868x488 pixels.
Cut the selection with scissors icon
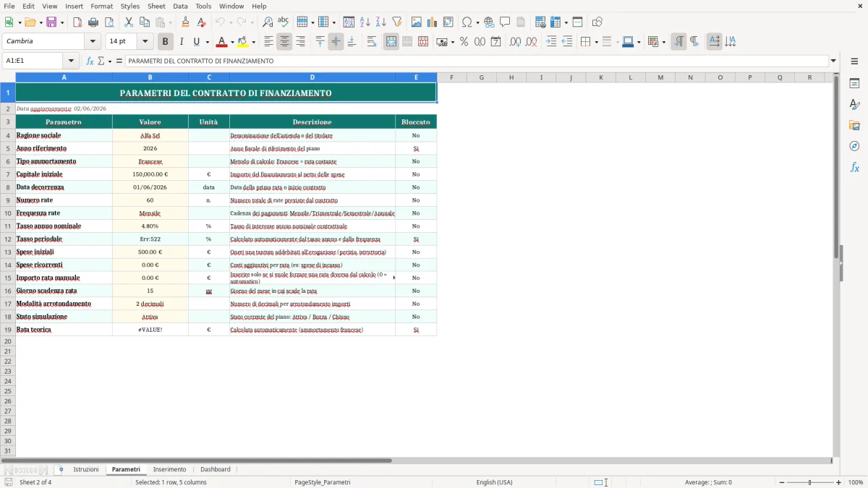(129, 22)
